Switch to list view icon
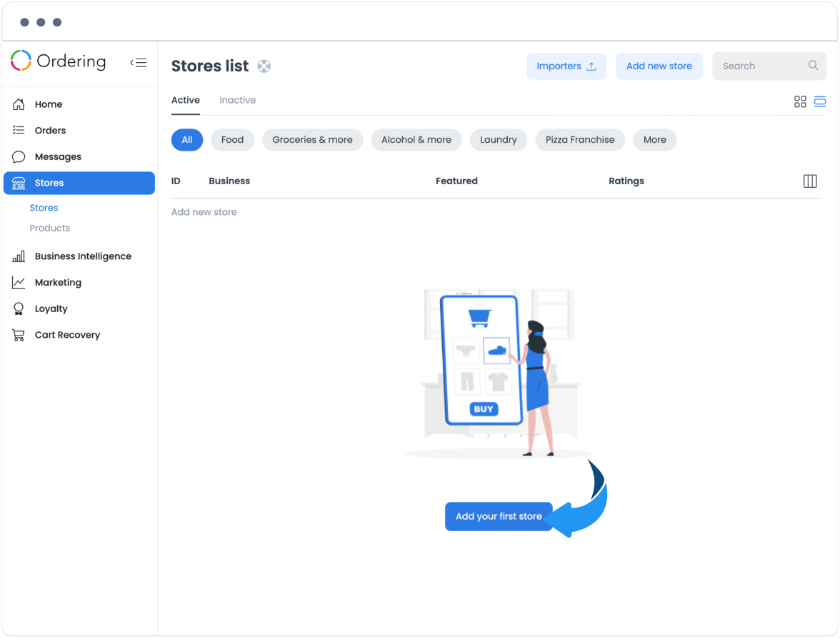The width and height of the screenshot is (840, 639). point(820,102)
